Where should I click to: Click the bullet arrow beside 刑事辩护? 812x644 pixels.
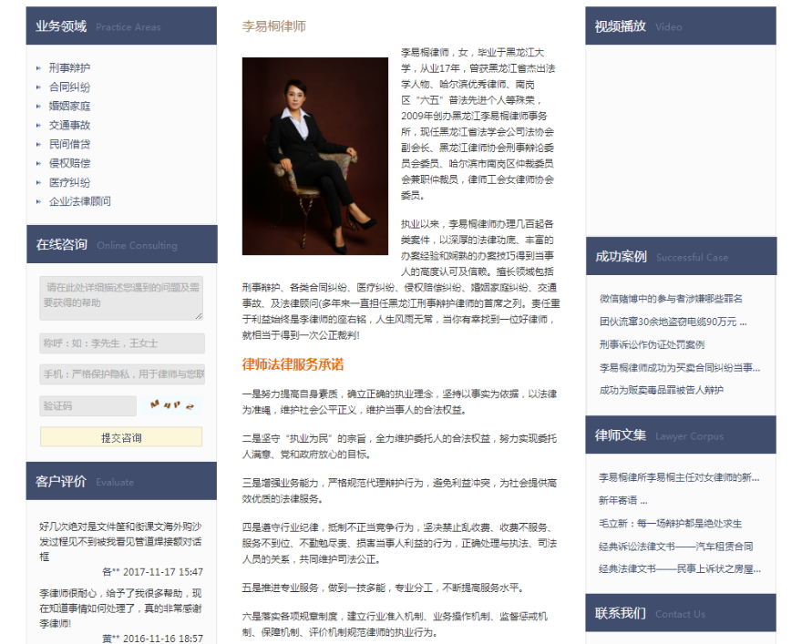[x=38, y=68]
